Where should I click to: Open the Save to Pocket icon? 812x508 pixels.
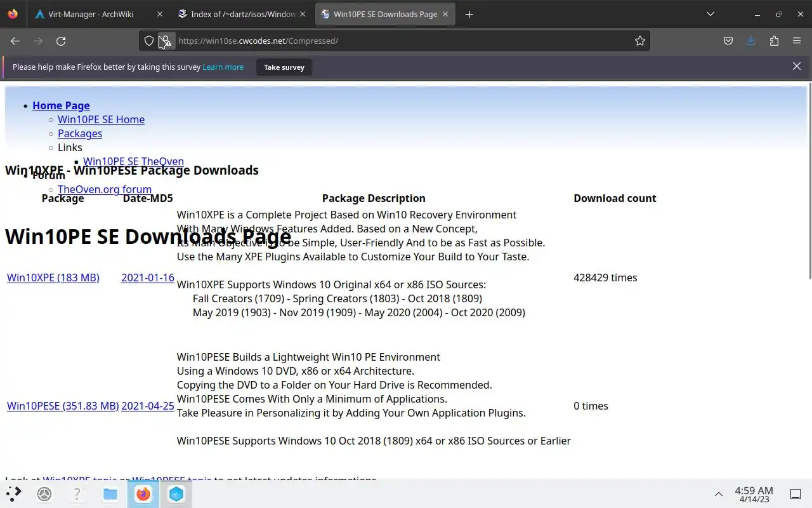point(728,41)
